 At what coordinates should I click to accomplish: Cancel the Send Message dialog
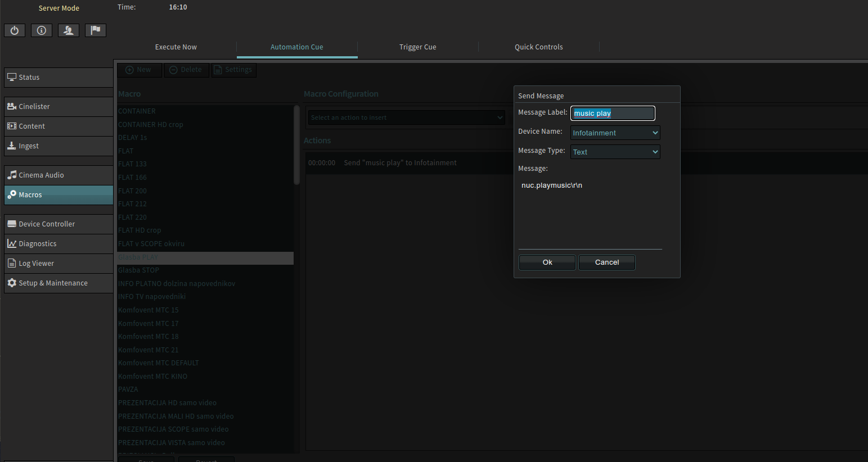606,262
